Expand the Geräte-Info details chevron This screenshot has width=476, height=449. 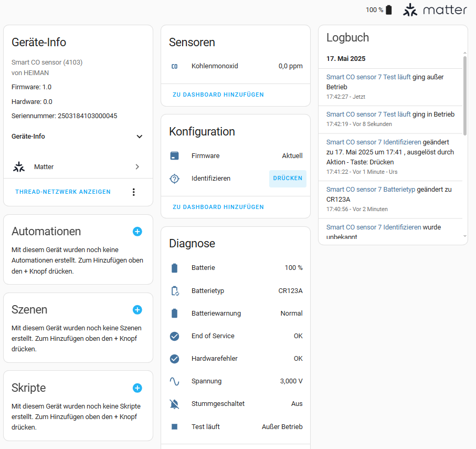tap(140, 137)
